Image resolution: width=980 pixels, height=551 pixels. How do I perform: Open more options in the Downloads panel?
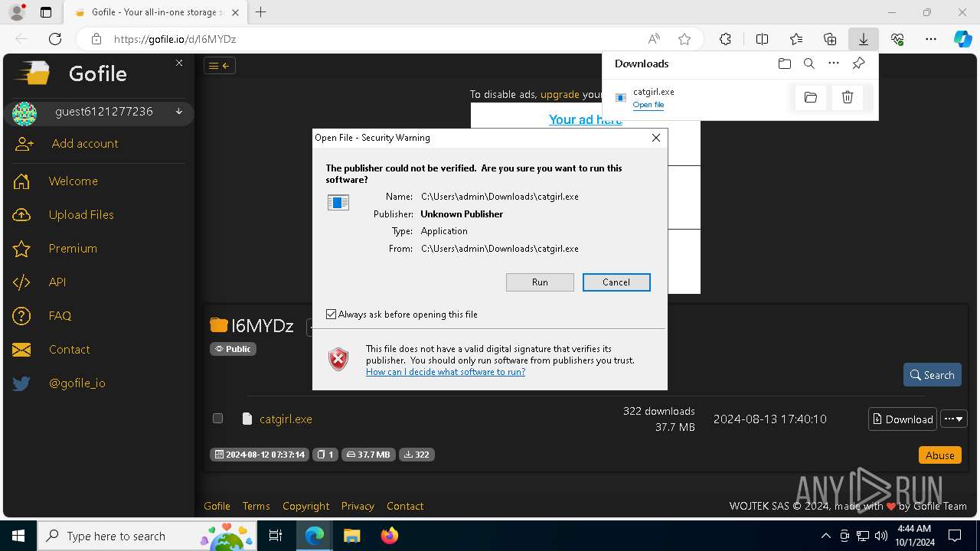pyautogui.click(x=834, y=64)
